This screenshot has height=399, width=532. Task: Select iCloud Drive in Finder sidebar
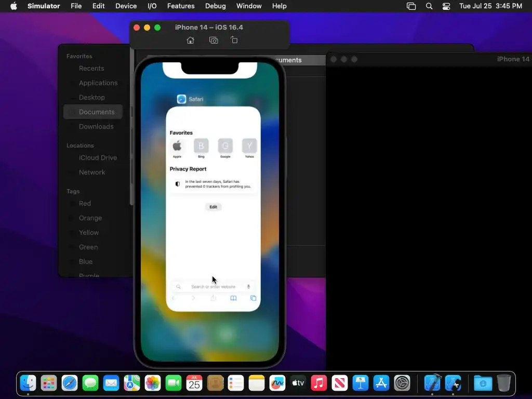98,158
